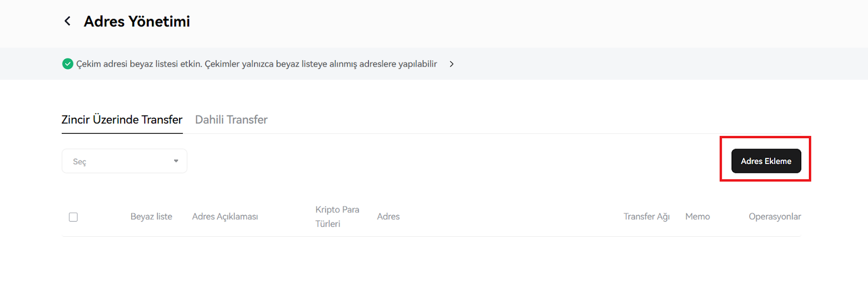The image size is (868, 285).
Task: Click the Adres Açıklaması column header
Action: coord(225,217)
